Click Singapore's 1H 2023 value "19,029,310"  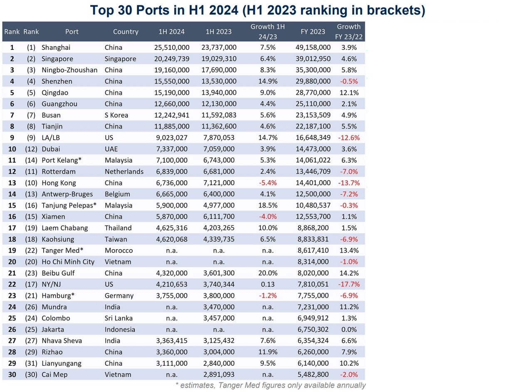[219, 59]
